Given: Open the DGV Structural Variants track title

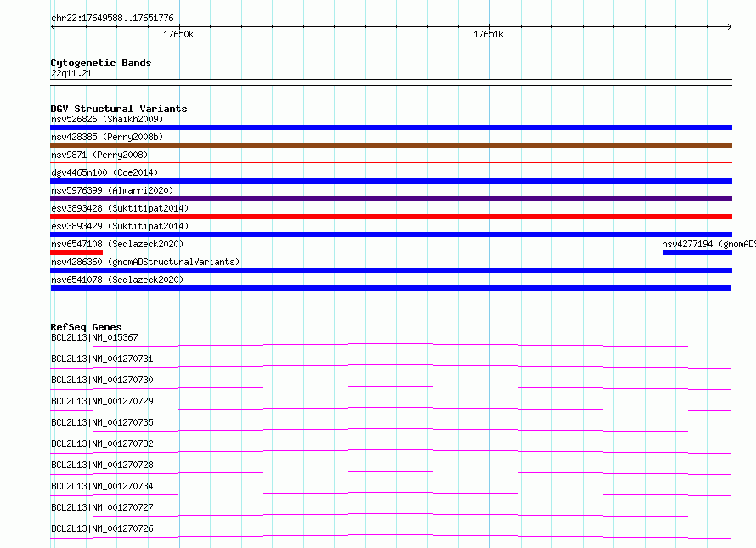Looking at the screenshot, I should click(119, 109).
